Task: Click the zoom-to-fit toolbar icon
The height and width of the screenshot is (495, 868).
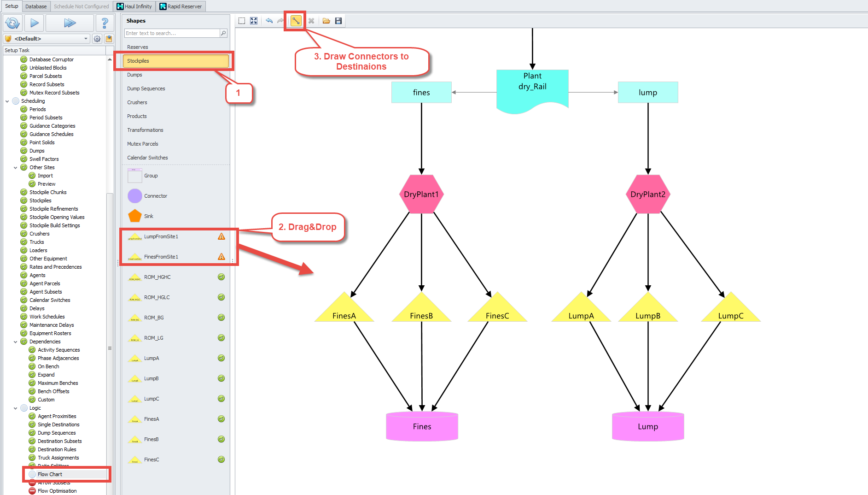Action: (x=254, y=21)
